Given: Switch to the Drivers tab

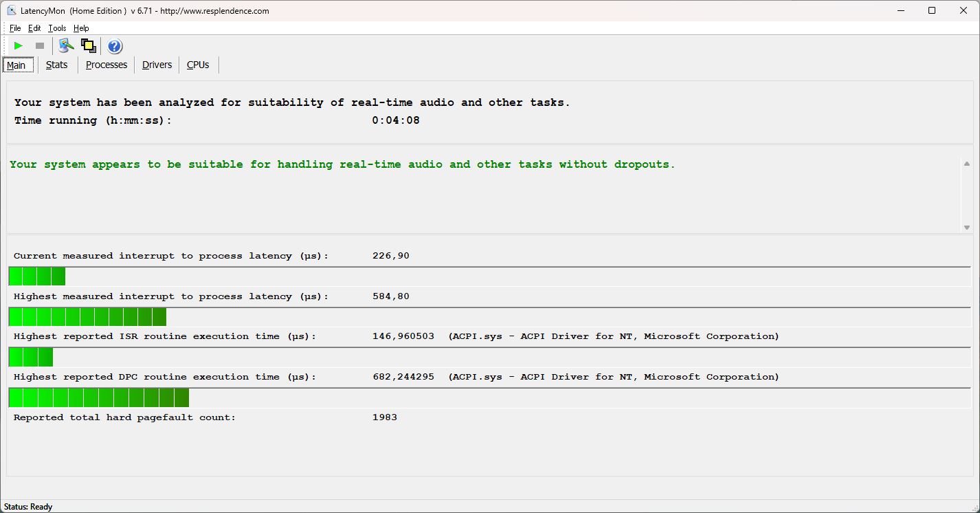Looking at the screenshot, I should (157, 65).
